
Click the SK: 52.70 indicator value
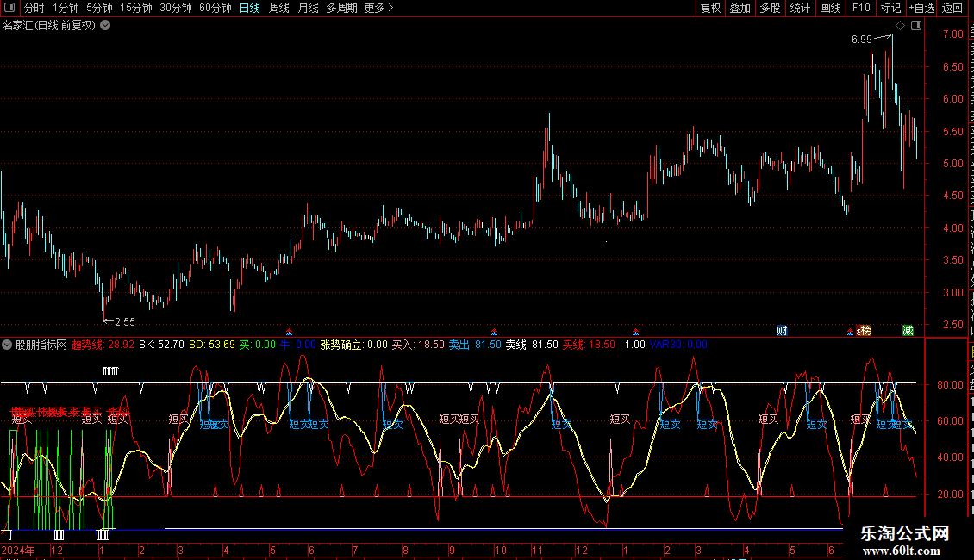click(161, 345)
